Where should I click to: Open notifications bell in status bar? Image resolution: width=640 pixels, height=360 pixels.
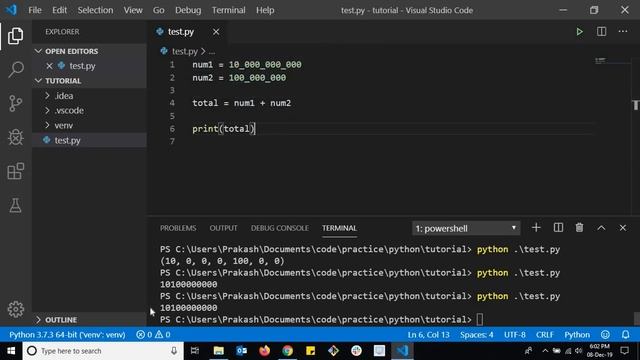[625, 335]
